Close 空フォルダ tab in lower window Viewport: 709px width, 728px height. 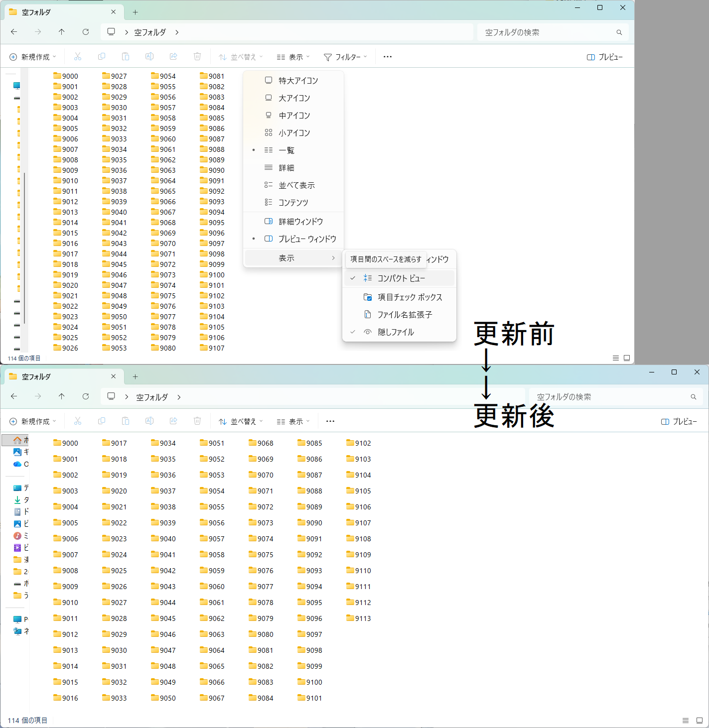(x=114, y=376)
